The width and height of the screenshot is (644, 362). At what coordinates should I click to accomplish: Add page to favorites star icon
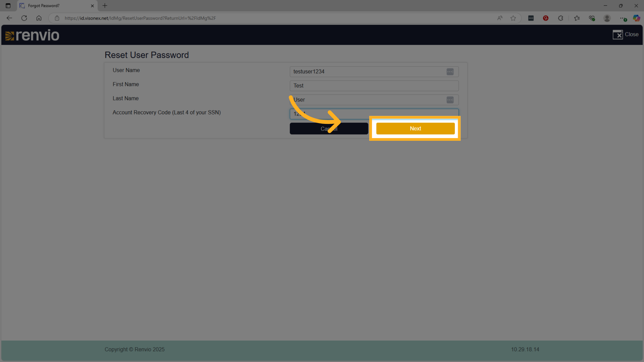point(513,18)
